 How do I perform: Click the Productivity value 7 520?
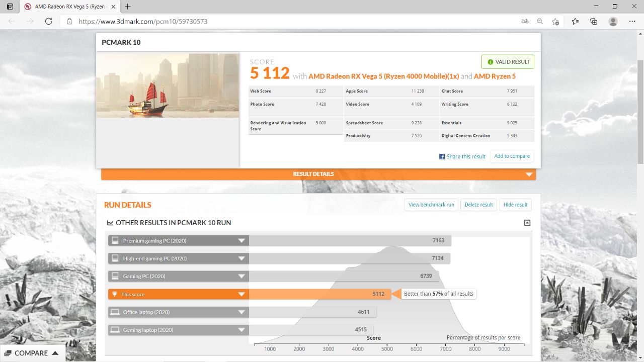tap(417, 136)
